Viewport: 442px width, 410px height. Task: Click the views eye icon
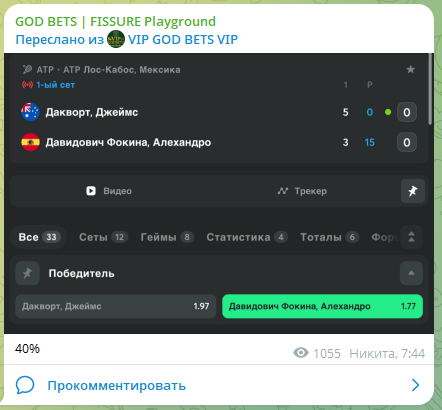[x=301, y=353]
